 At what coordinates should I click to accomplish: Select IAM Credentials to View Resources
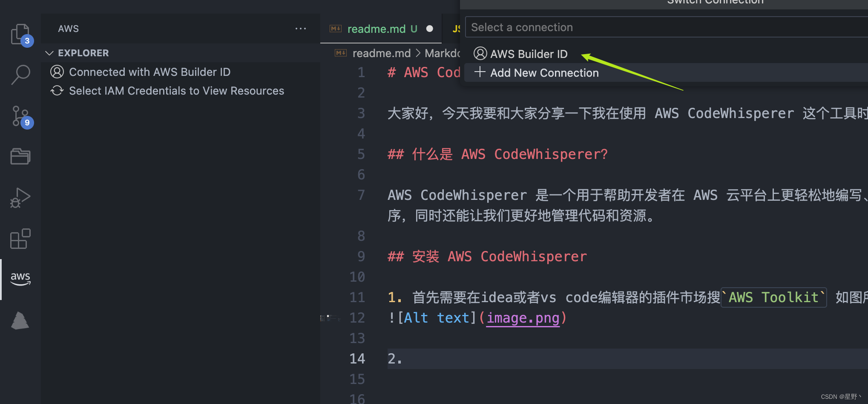181,91
